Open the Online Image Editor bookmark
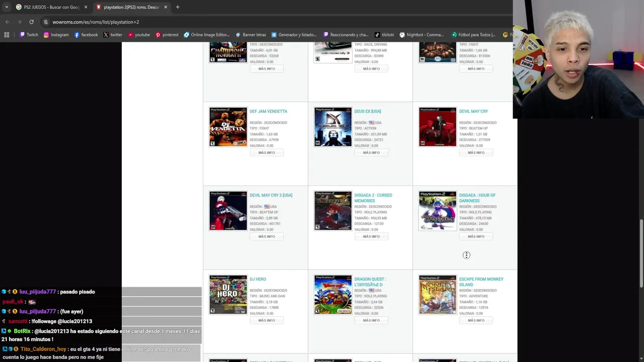 click(x=207, y=35)
